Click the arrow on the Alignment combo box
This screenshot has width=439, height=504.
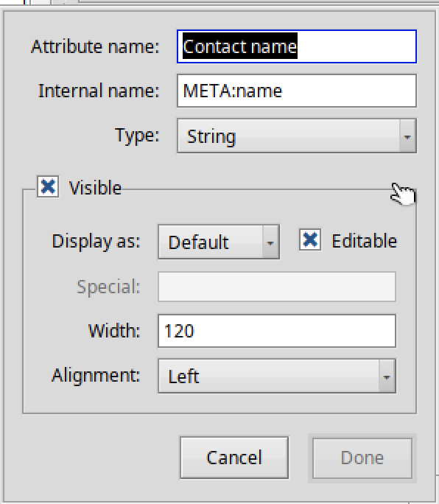pyautogui.click(x=387, y=377)
